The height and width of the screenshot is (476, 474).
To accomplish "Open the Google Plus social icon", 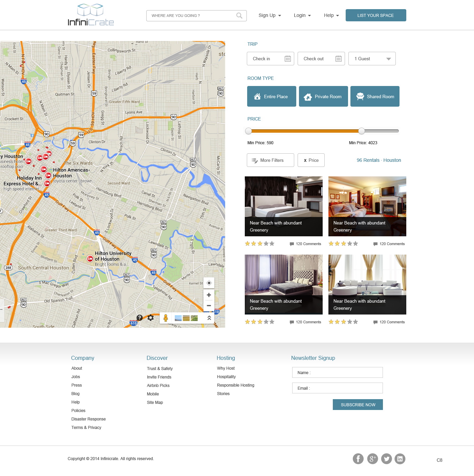I will (x=372, y=459).
